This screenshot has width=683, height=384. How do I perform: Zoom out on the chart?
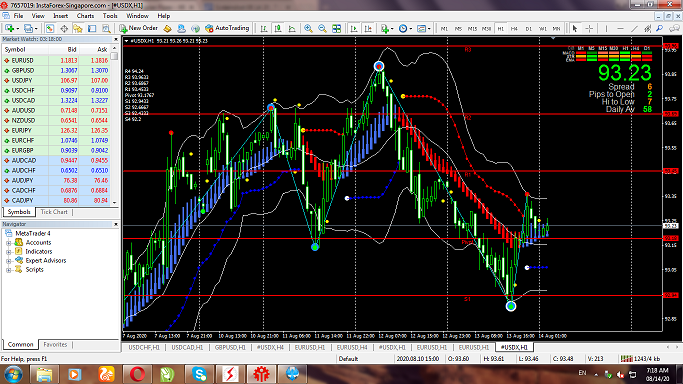(x=322, y=28)
